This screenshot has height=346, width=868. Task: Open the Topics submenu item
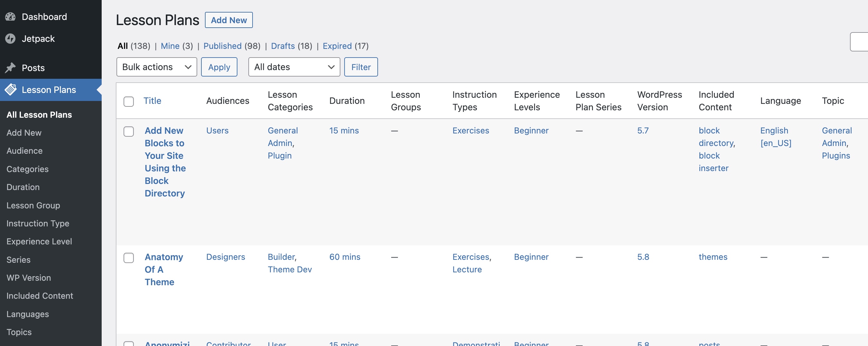[x=19, y=332]
